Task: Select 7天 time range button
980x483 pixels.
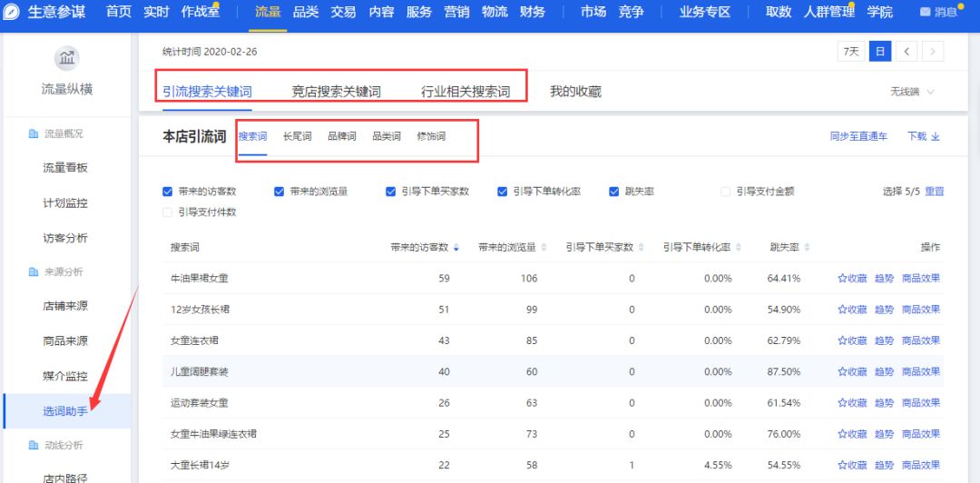Action: (851, 52)
